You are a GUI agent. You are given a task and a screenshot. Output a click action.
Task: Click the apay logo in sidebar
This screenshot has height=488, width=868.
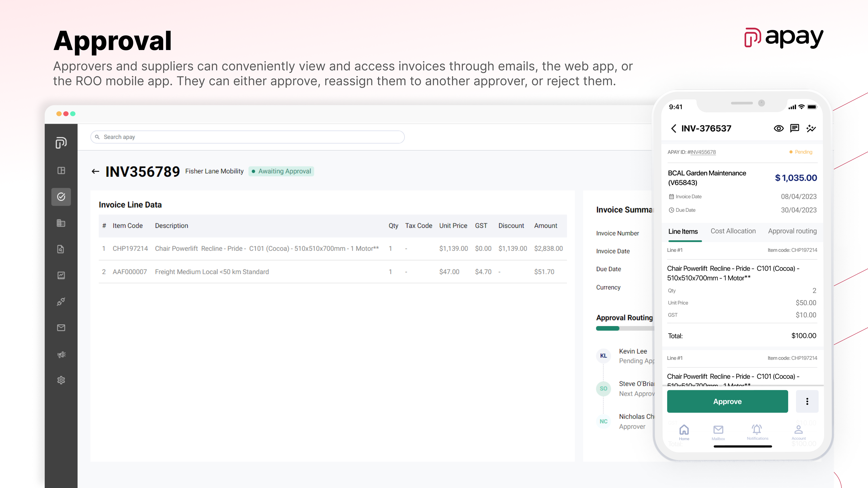point(61,142)
